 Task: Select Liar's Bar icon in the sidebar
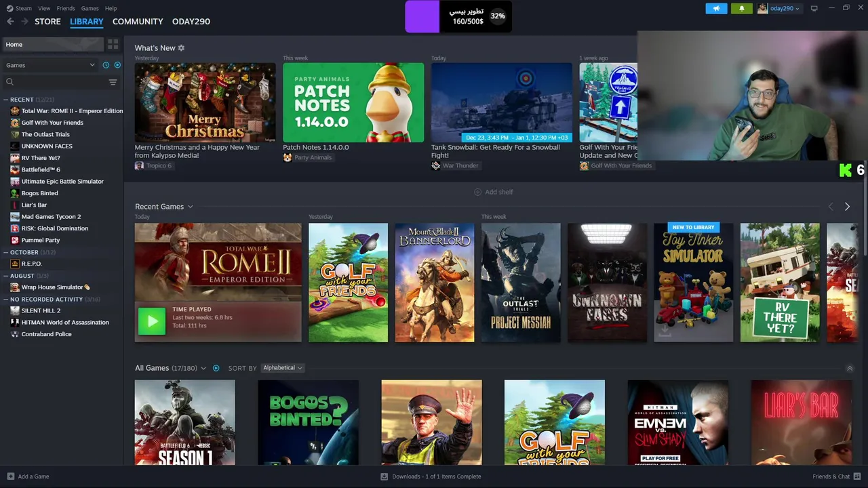click(15, 205)
